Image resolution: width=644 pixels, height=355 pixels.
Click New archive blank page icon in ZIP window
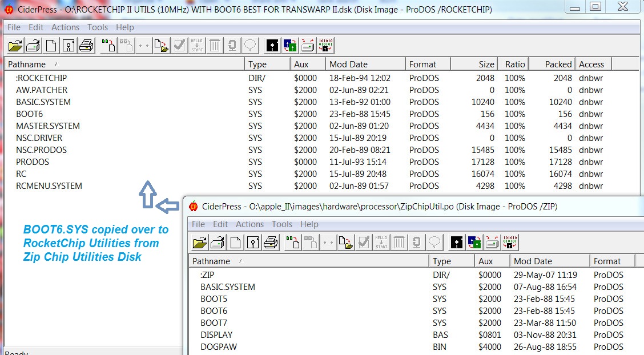[235, 242]
